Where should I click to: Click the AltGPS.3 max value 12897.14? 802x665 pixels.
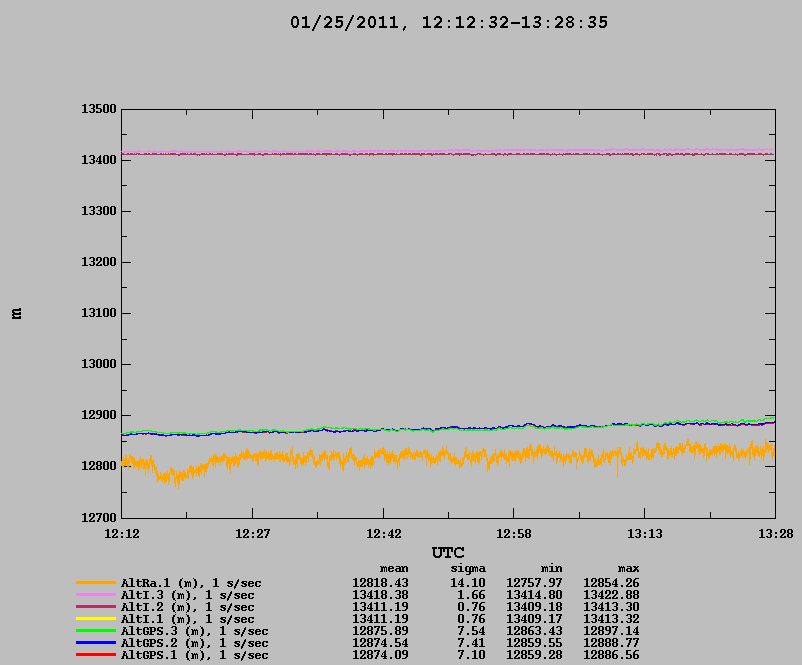tap(611, 631)
